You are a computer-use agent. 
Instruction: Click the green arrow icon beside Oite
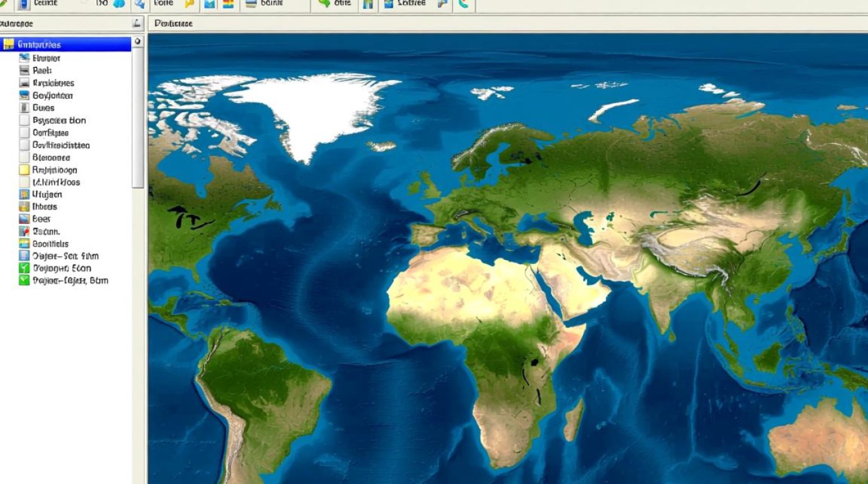[324, 3]
